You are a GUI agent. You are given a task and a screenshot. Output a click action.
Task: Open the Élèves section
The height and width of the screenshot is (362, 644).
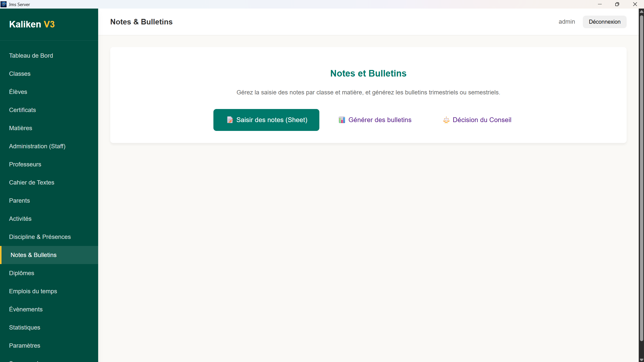coord(18,92)
